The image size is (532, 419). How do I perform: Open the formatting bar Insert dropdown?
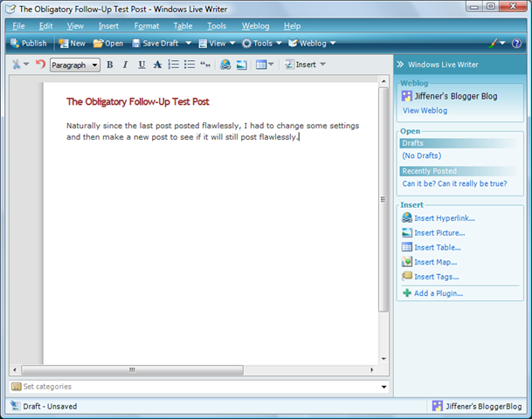point(305,65)
